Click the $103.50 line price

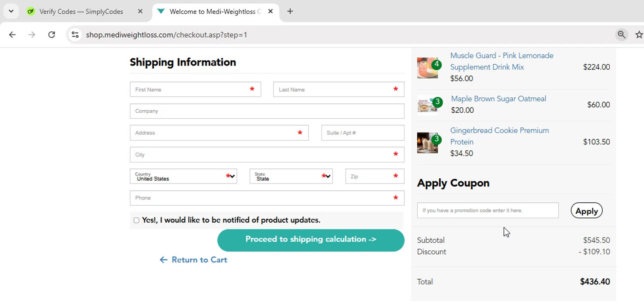point(596,142)
